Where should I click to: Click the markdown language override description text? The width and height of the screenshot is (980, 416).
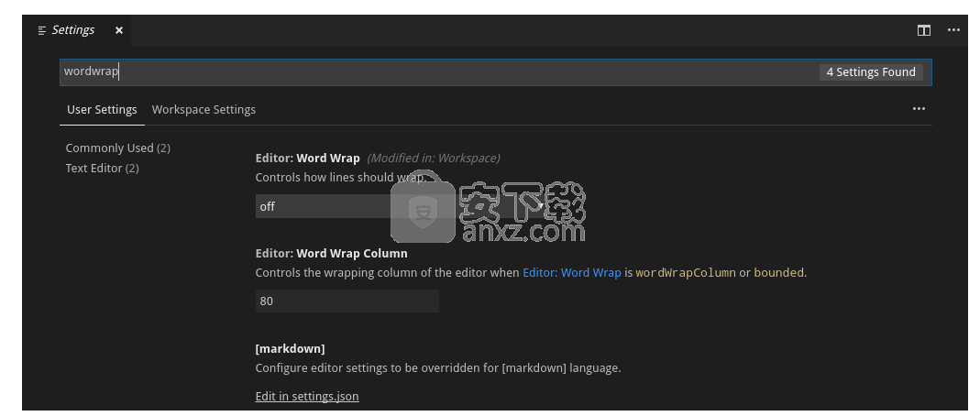pyautogui.click(x=438, y=368)
